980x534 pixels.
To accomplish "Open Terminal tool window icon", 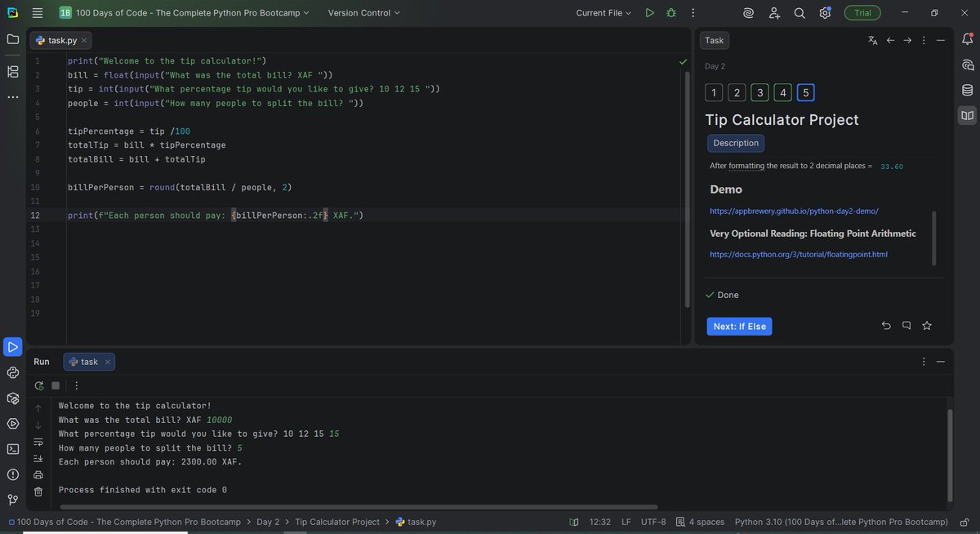I will 13,448.
